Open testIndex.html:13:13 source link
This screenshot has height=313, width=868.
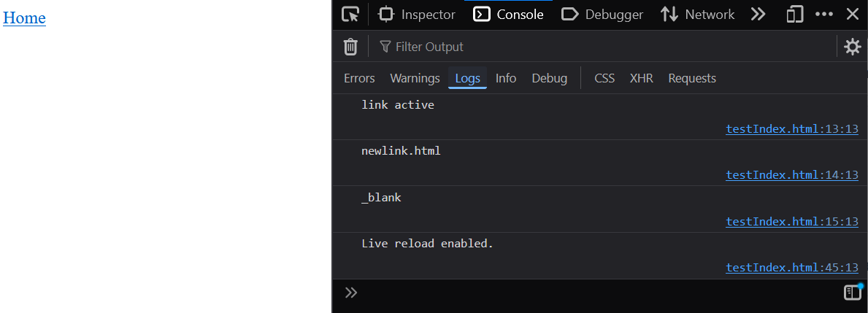(x=791, y=129)
